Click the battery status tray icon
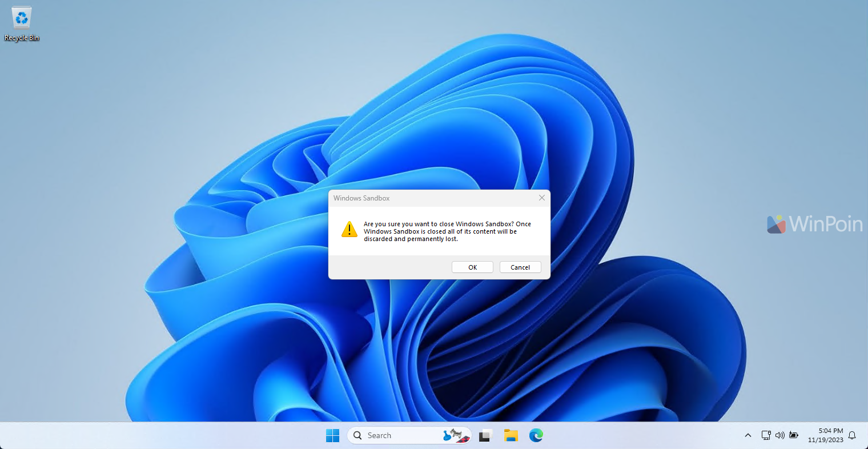 pos(794,435)
